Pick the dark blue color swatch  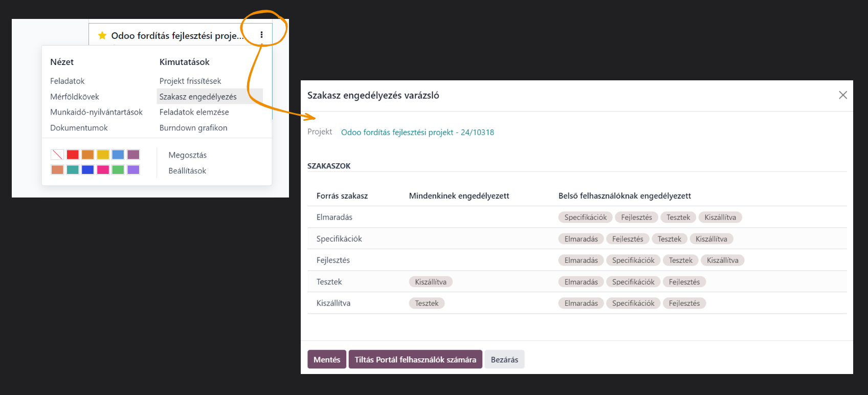(87, 170)
